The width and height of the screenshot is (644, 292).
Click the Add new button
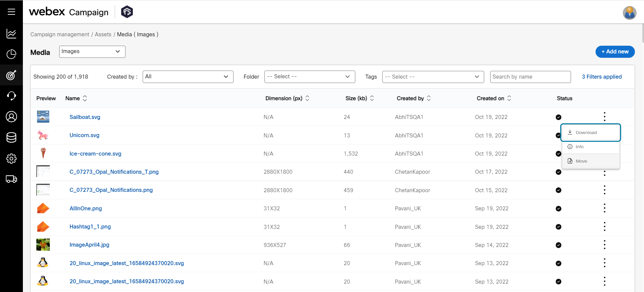pyautogui.click(x=615, y=51)
